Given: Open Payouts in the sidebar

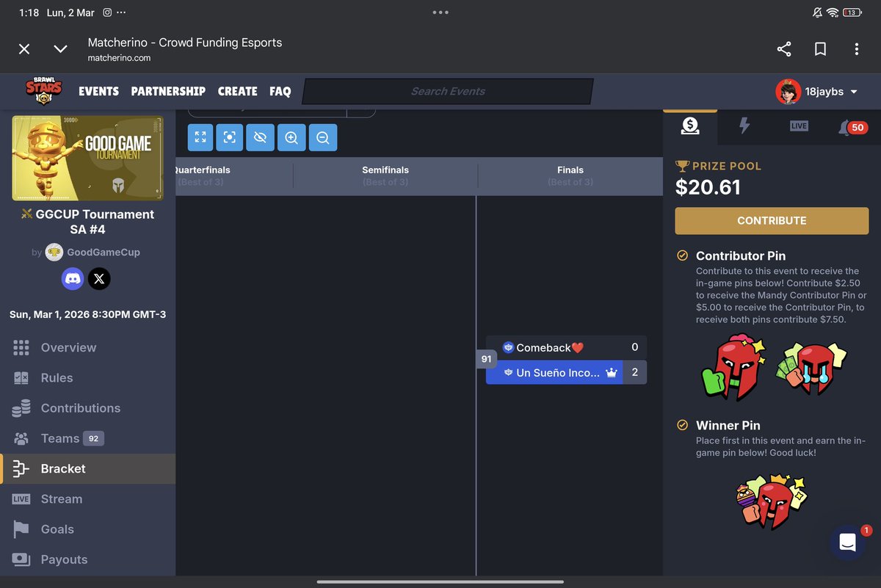Looking at the screenshot, I should [87, 559].
